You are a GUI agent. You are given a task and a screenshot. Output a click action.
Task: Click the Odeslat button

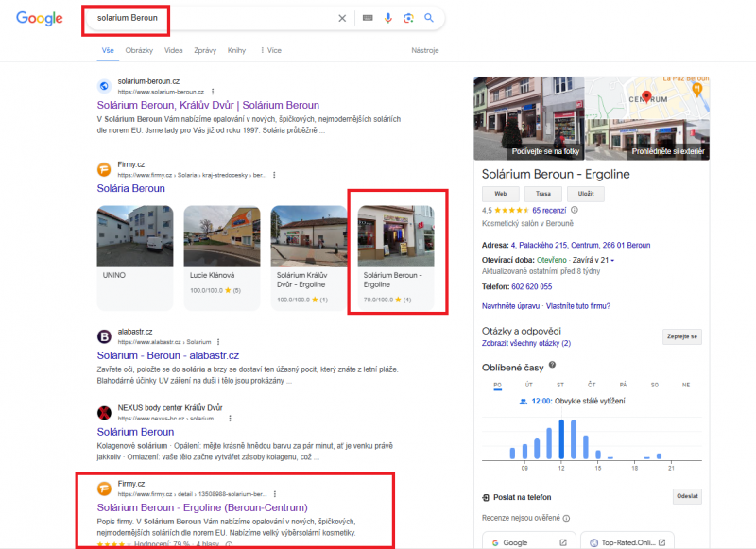(x=687, y=496)
